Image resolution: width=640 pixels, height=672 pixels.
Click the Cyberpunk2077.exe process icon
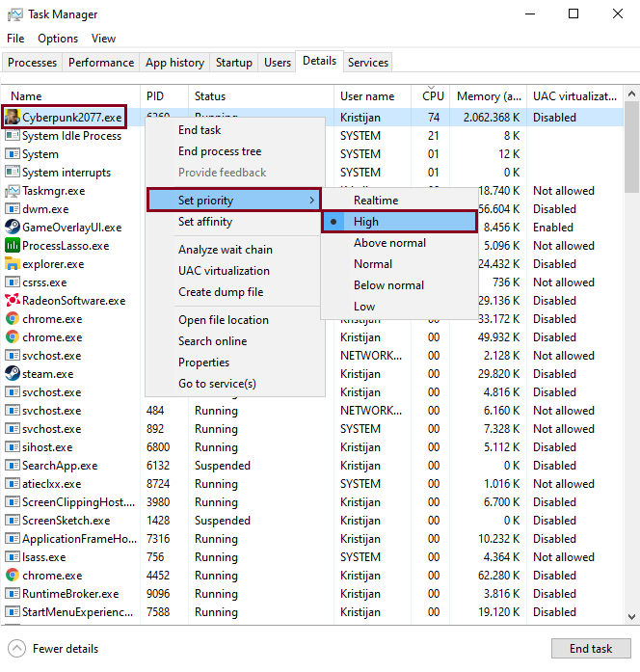click(x=13, y=117)
